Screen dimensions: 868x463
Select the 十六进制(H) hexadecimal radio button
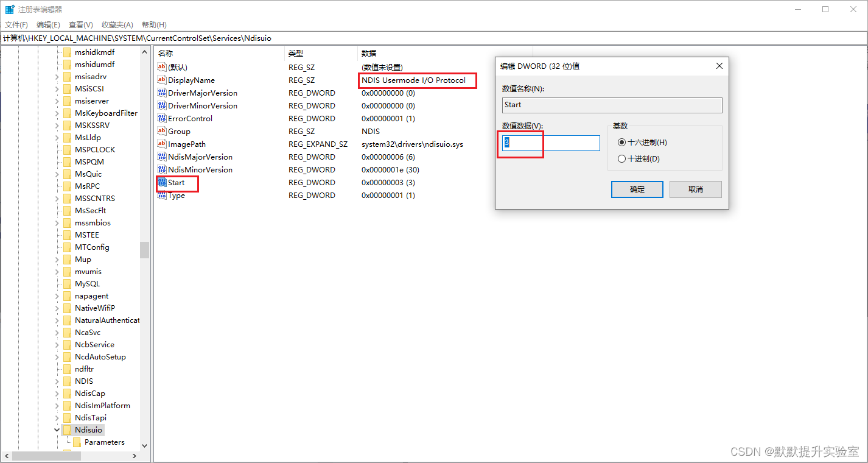coord(621,142)
